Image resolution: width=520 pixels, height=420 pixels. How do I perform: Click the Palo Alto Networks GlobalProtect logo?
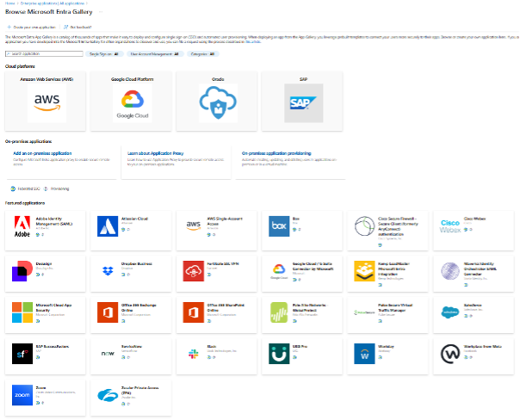tap(279, 312)
